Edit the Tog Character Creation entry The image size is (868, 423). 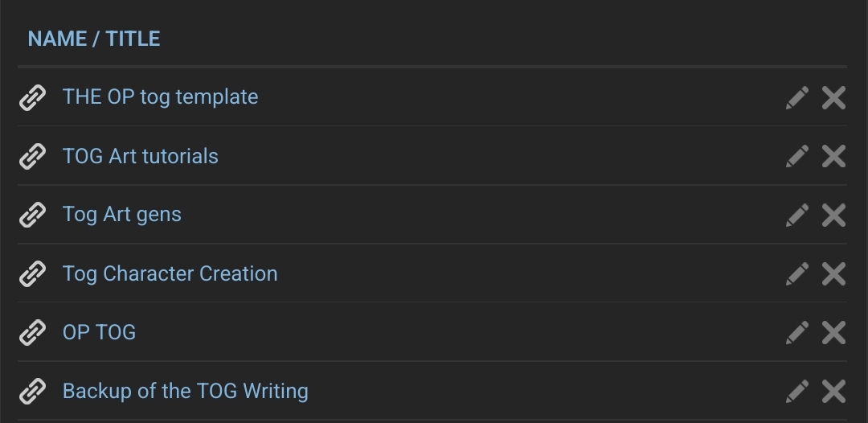coord(796,274)
